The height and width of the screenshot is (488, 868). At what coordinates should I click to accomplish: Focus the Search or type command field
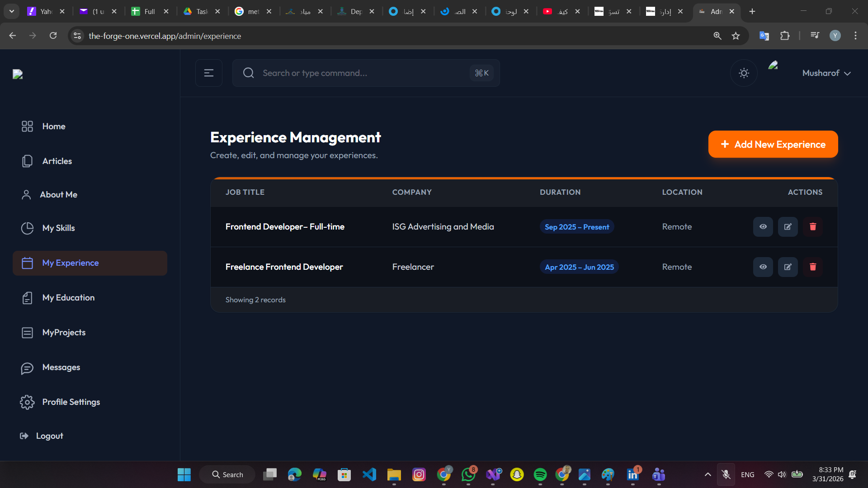click(x=362, y=73)
